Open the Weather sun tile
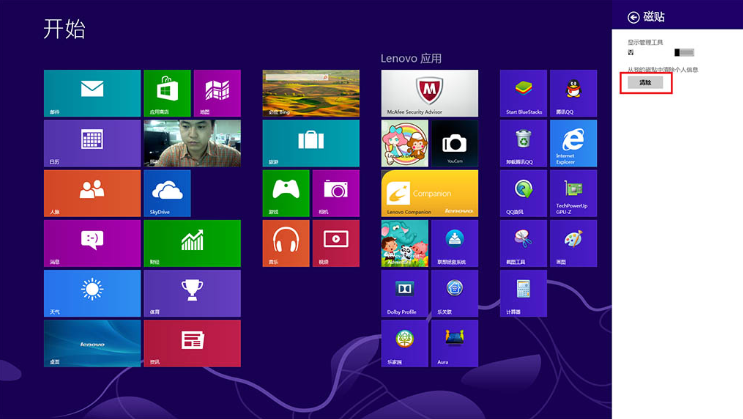Image resolution: width=743 pixels, height=419 pixels. 92,293
